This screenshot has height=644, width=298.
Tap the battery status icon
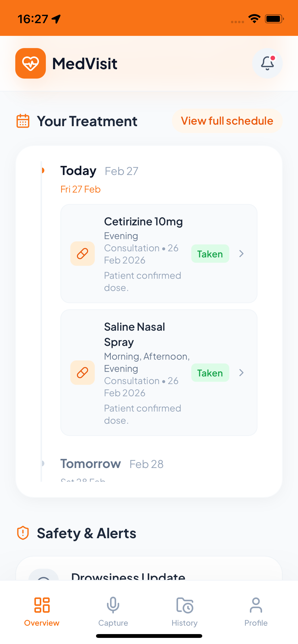coord(274,19)
